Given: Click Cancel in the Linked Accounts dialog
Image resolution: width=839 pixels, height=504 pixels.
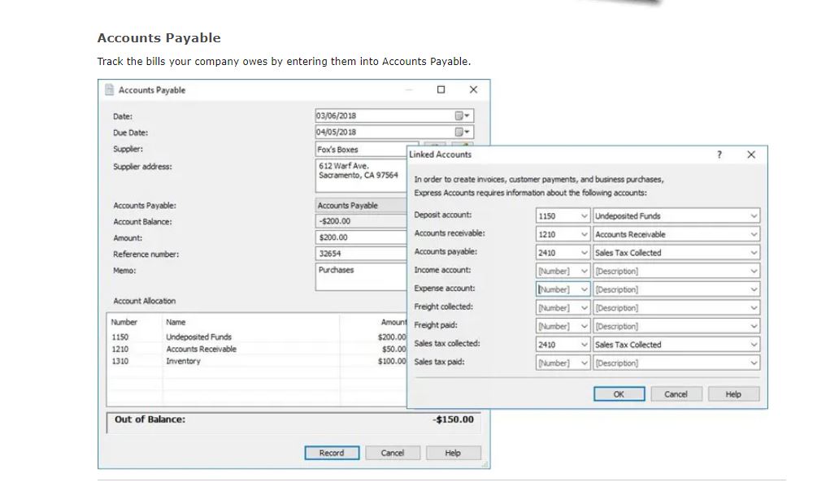Looking at the screenshot, I should (676, 393).
